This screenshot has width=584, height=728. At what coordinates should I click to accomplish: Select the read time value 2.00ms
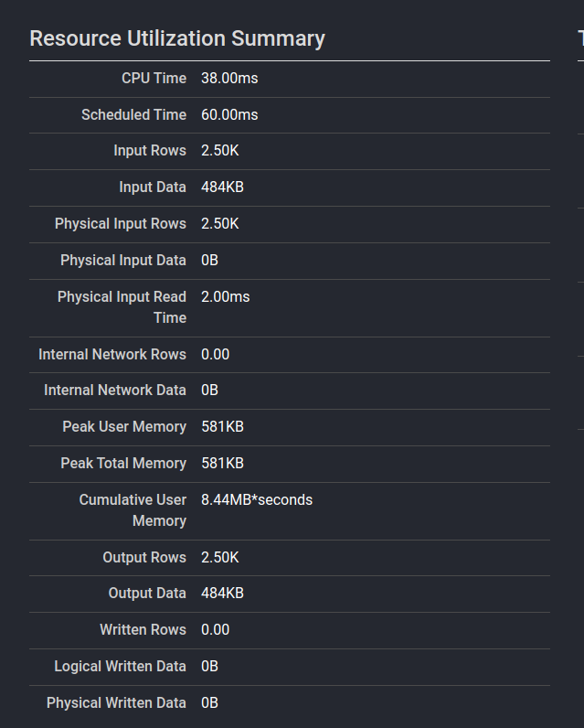pyautogui.click(x=226, y=296)
